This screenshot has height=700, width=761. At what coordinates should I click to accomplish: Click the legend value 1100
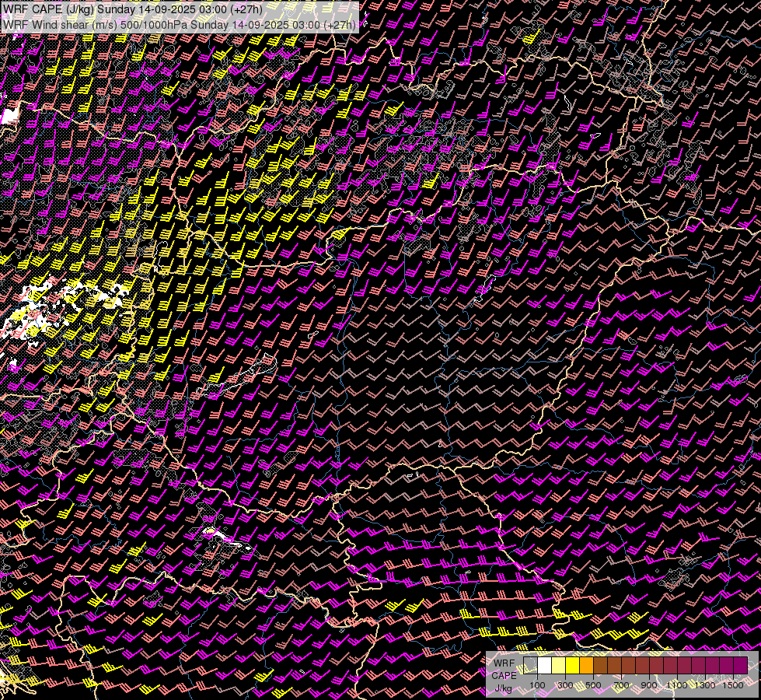676,685
